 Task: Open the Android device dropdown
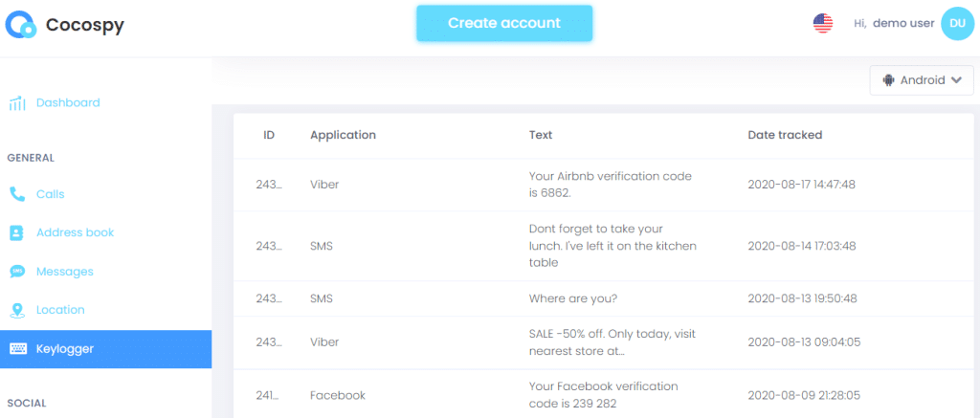coord(922,80)
